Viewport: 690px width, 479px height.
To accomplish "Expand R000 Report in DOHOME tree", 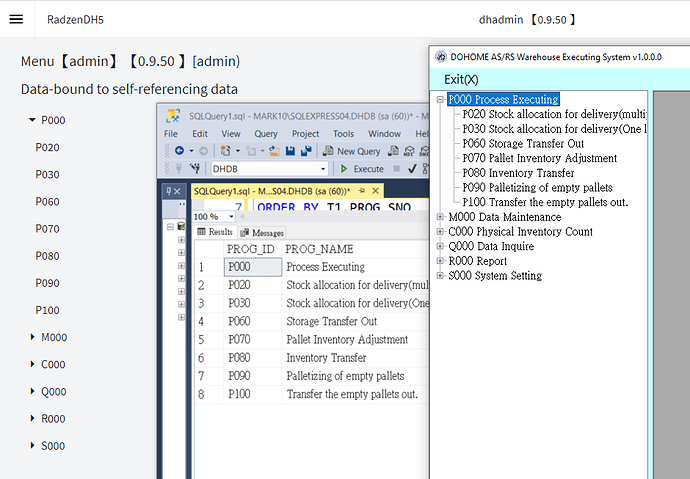I will [440, 261].
